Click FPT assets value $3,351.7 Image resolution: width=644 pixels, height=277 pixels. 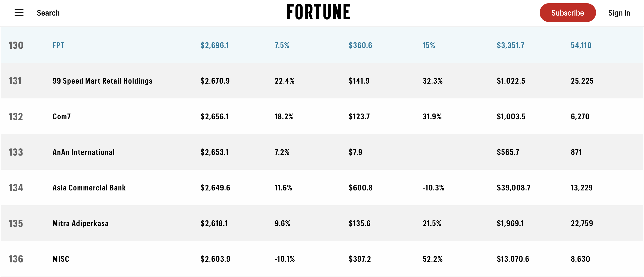510,45
